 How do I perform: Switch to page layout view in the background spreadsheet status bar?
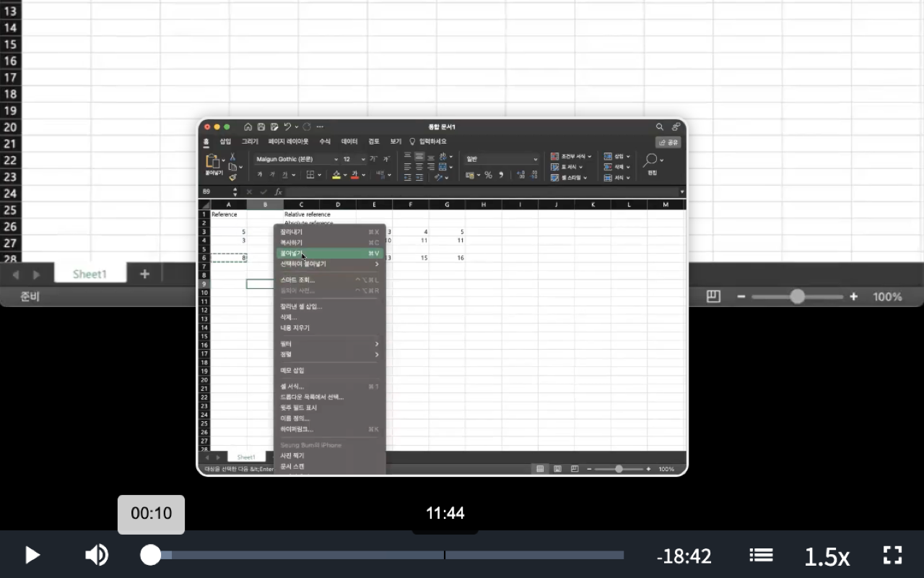pyautogui.click(x=713, y=296)
